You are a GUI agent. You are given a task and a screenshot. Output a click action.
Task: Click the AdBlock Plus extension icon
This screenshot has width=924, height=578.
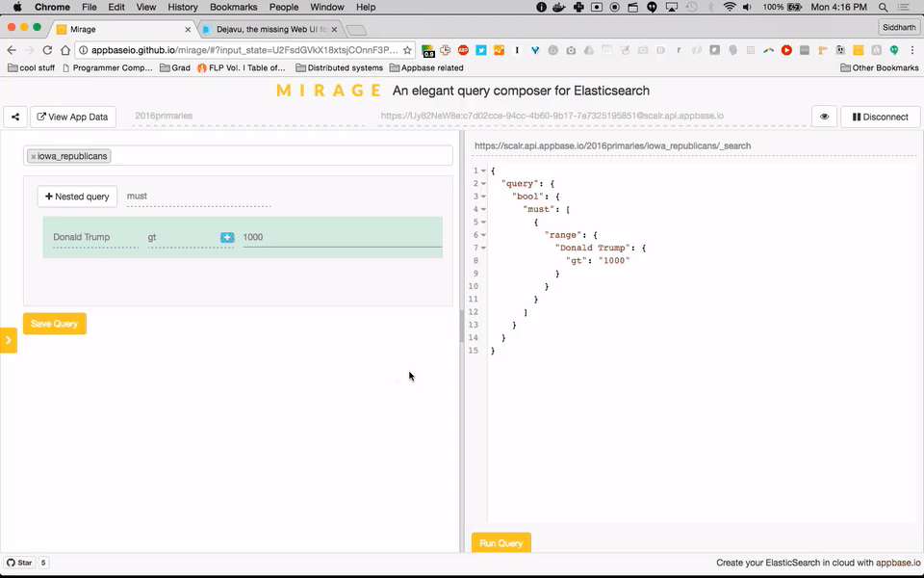(463, 50)
